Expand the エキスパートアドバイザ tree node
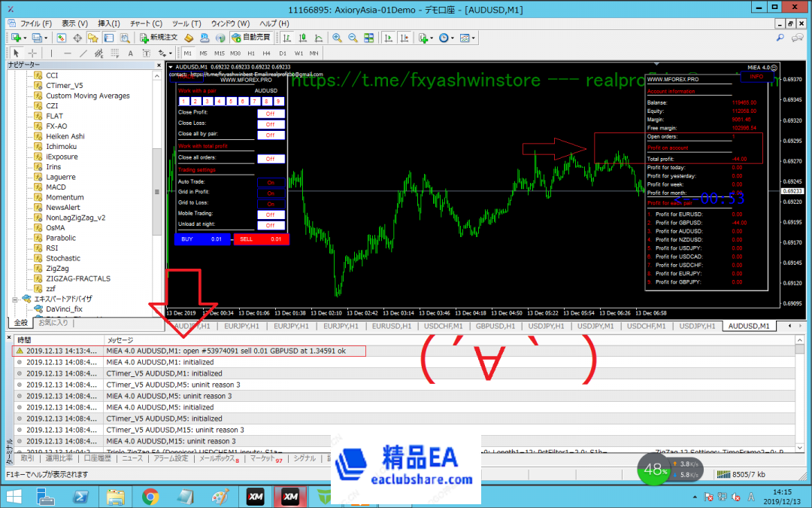 click(x=16, y=299)
